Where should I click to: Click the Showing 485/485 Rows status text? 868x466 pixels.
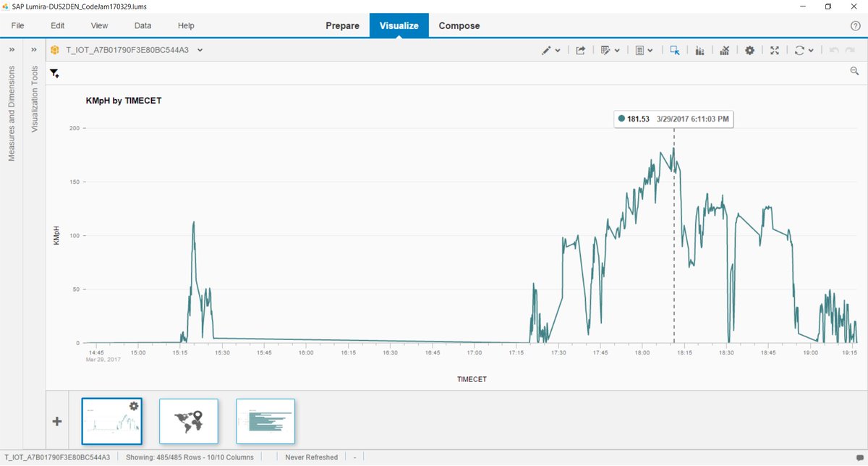tap(190, 457)
